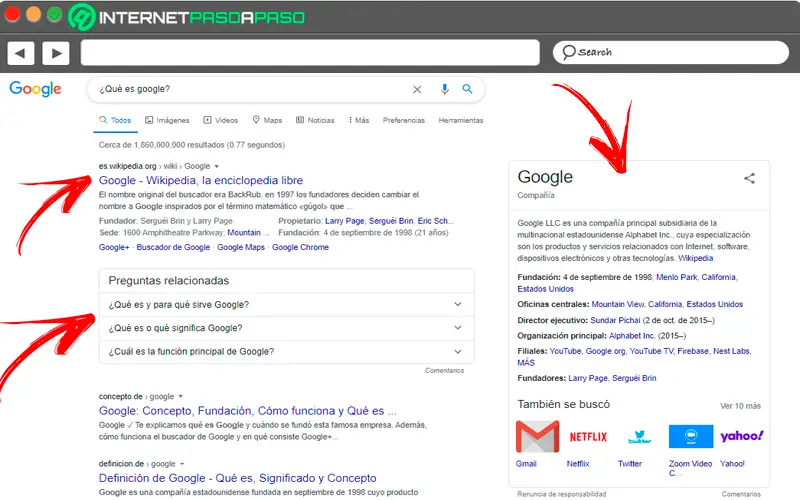The width and height of the screenshot is (800, 500).
Task: Click the Wikipedia source link in panel
Action: (695, 258)
